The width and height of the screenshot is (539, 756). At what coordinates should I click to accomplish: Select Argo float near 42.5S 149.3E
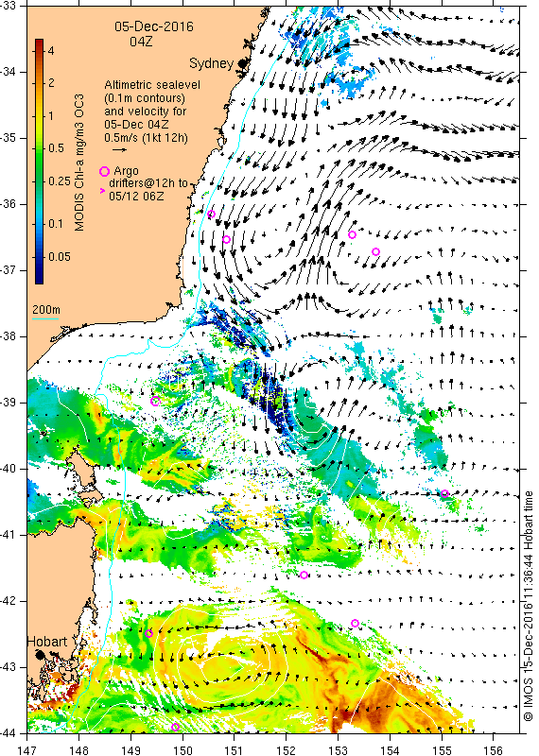point(149,633)
